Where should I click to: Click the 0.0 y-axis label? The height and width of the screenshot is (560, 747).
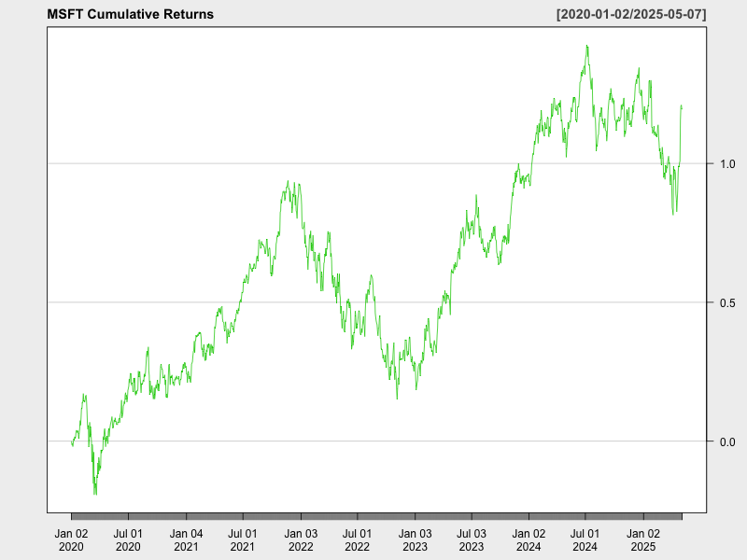pyautogui.click(x=728, y=441)
